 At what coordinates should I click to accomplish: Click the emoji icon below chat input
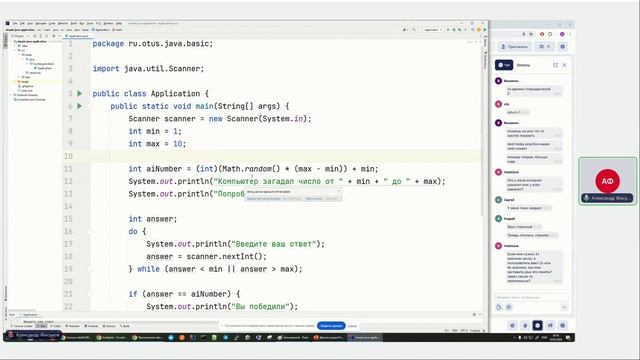509,307
